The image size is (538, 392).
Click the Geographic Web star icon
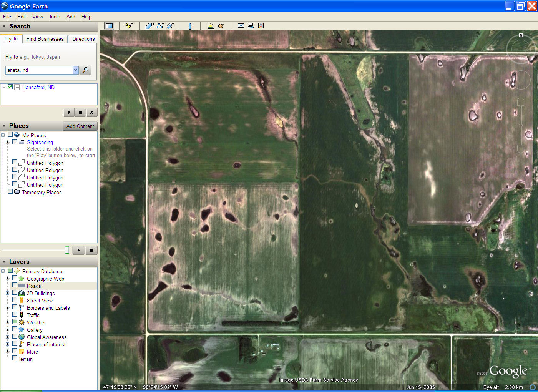(22, 278)
